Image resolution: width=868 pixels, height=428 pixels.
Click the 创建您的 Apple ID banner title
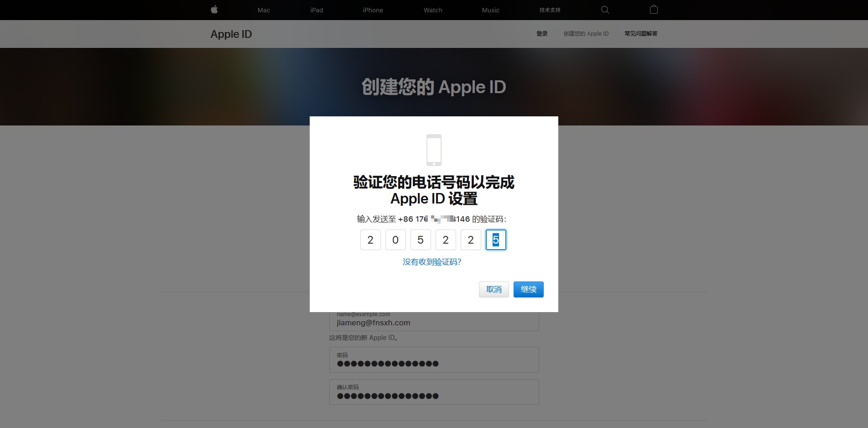pos(434,87)
